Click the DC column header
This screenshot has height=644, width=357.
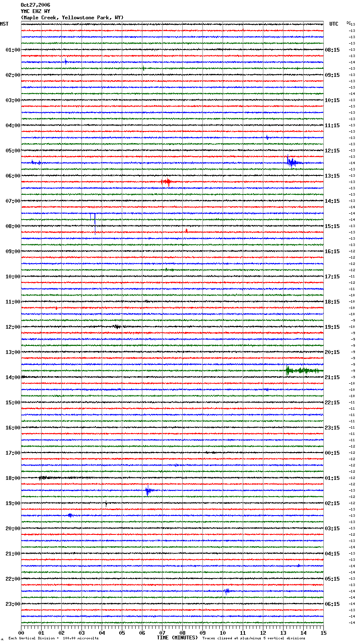coord(349,23)
